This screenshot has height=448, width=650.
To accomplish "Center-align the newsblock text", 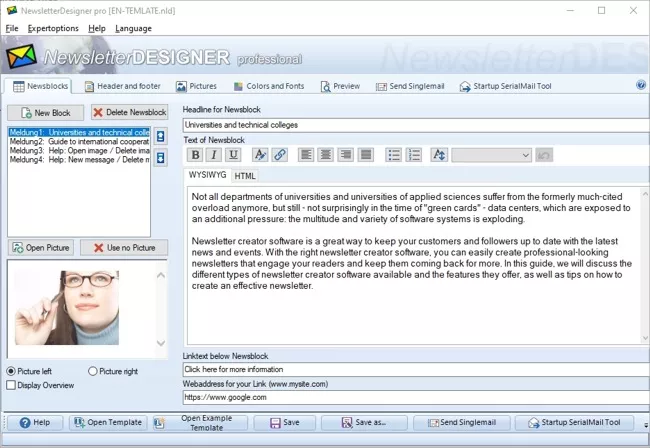I will point(325,155).
